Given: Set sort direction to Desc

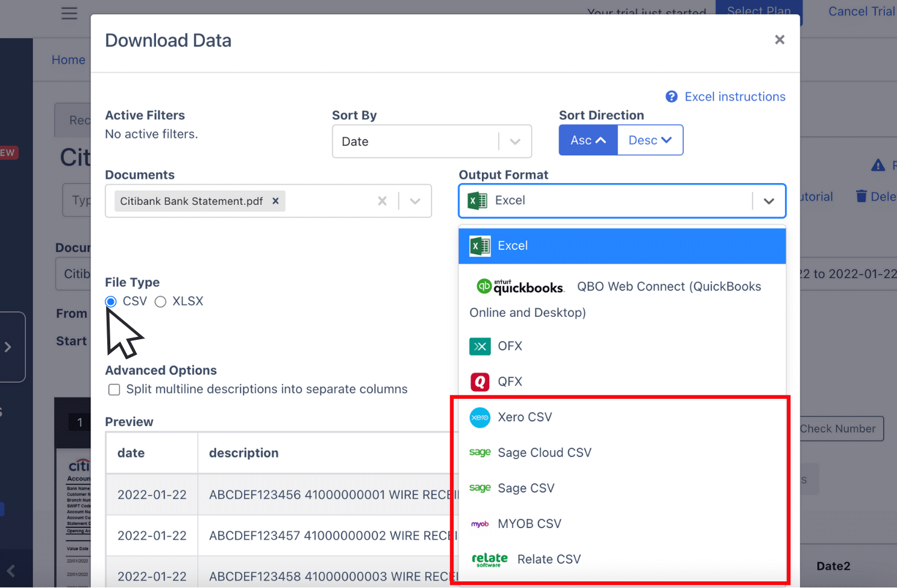Looking at the screenshot, I should pyautogui.click(x=650, y=140).
